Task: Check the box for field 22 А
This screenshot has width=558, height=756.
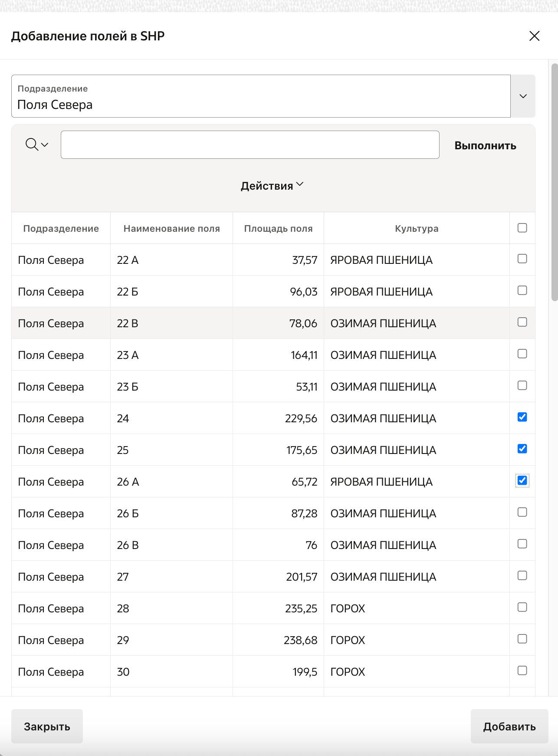Action: click(x=522, y=259)
